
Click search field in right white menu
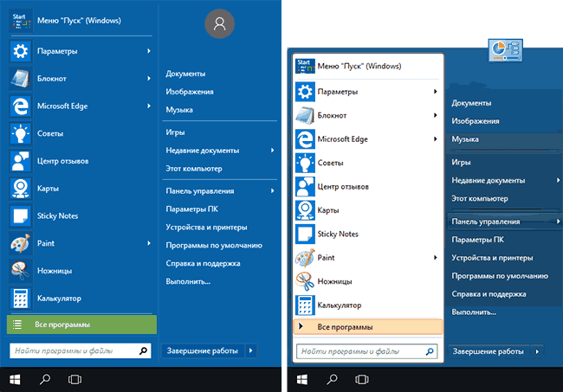pyautogui.click(x=367, y=351)
